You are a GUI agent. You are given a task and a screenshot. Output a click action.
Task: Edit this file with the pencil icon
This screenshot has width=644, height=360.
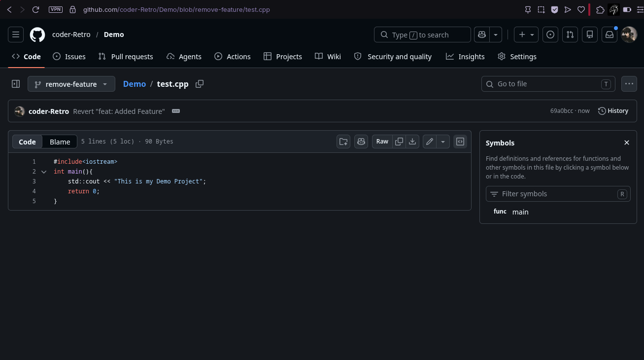[x=430, y=142]
